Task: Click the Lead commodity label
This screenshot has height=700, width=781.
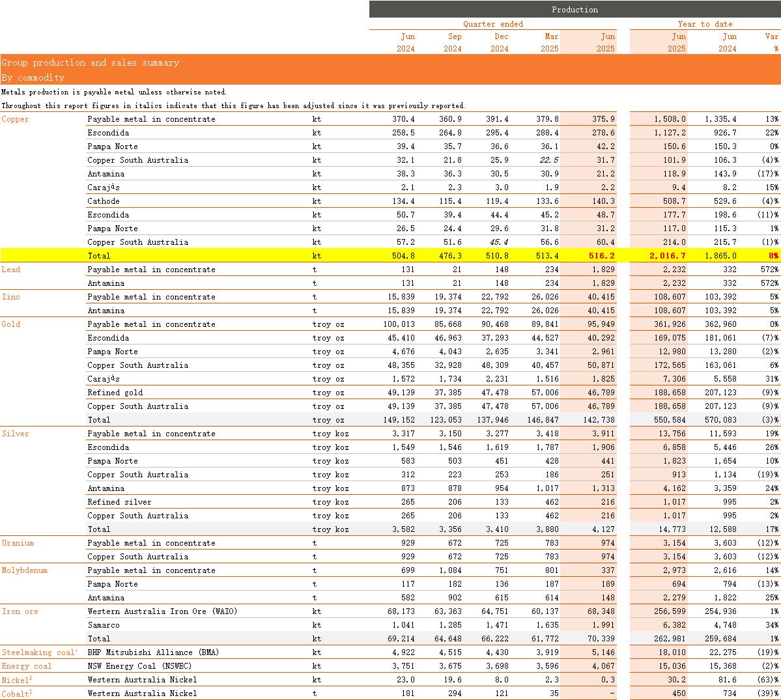Action: coord(11,270)
